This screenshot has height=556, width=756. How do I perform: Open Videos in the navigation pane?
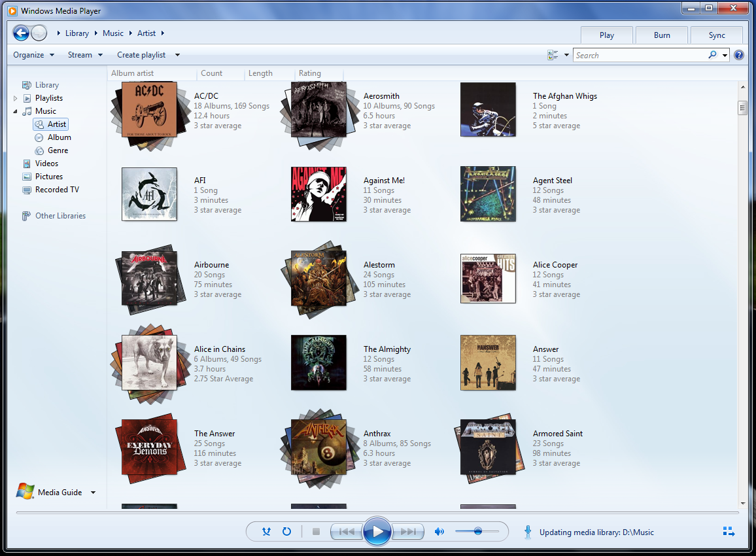click(46, 164)
